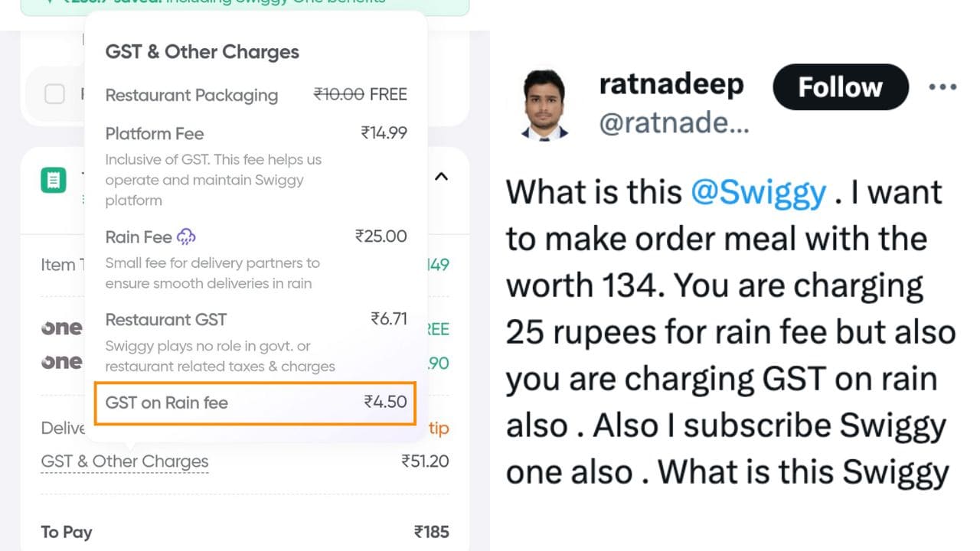Select the Restaurant Packaging row
This screenshot has width=980, height=551.
coord(256,96)
